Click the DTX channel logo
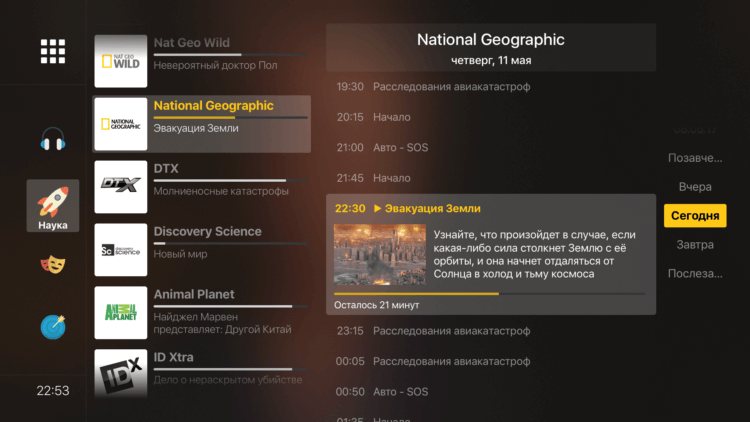This screenshot has width=750, height=422. [x=121, y=187]
